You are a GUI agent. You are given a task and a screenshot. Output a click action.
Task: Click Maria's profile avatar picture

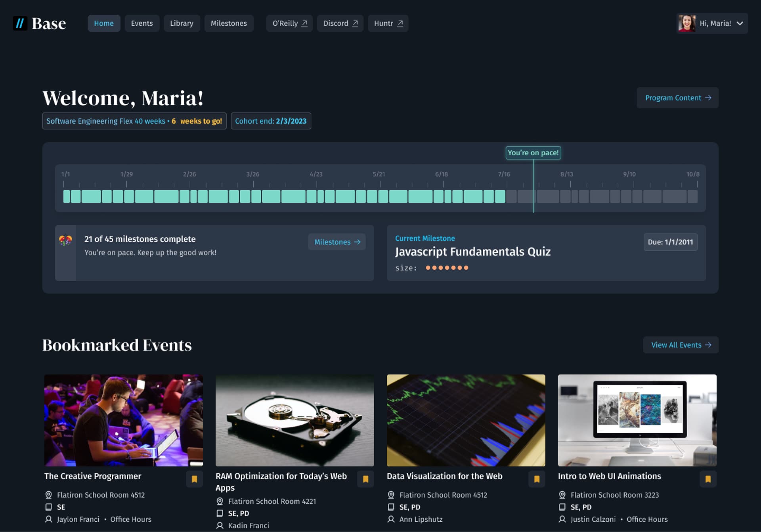tap(687, 23)
